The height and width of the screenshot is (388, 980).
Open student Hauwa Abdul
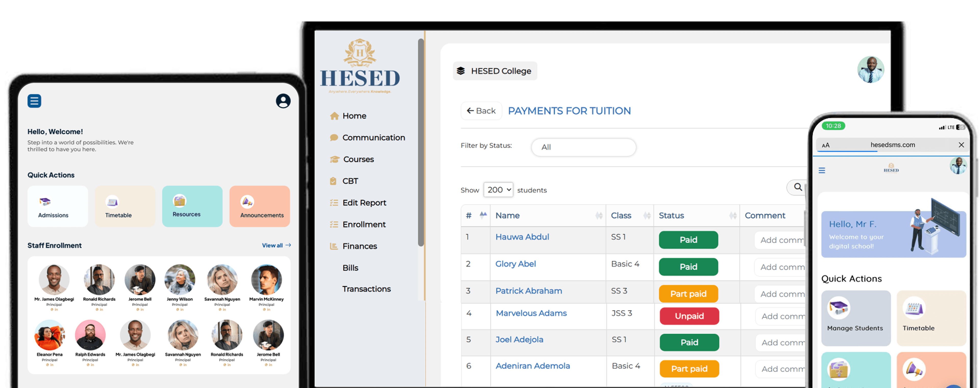pos(522,237)
